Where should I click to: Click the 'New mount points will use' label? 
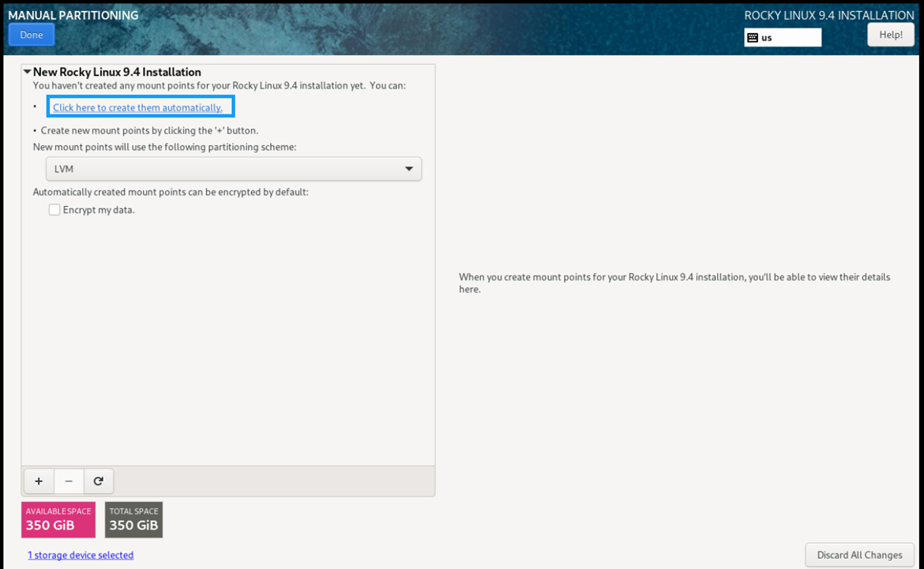click(x=164, y=147)
